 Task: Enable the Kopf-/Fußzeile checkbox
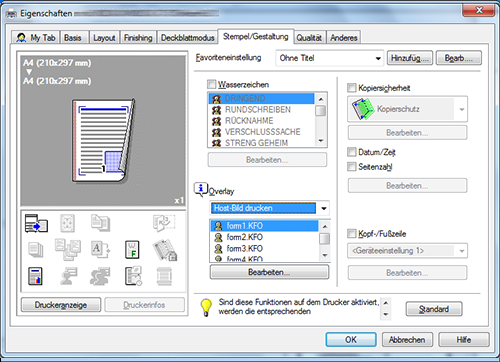point(352,233)
